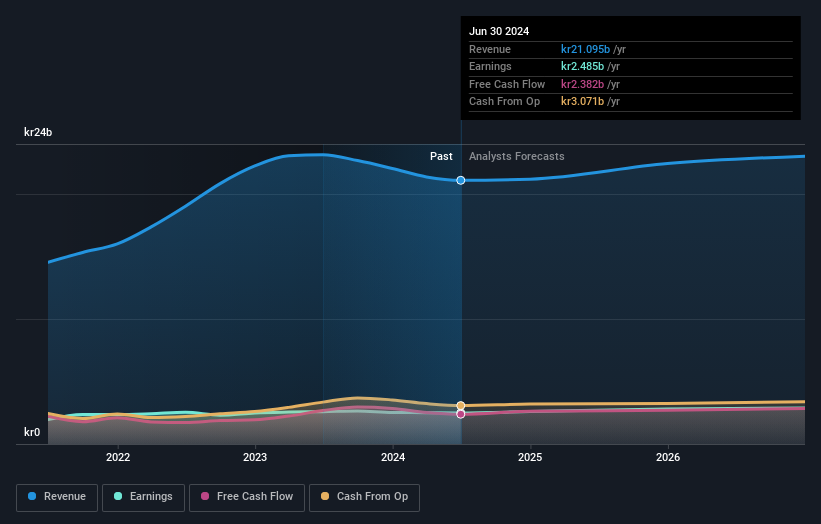Click the kr3.071b cash from op value
This screenshot has width=821, height=524.
[582, 102]
